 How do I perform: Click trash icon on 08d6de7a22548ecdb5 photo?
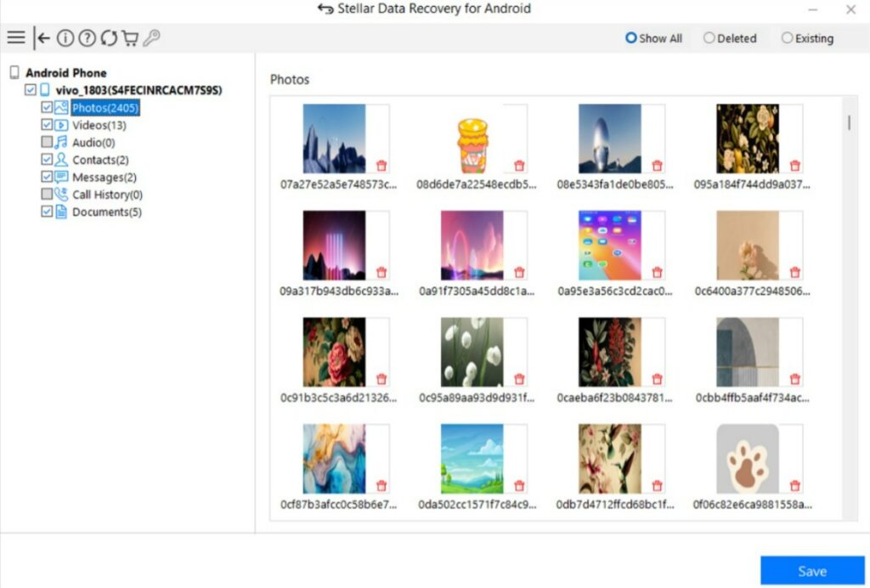tap(519, 166)
